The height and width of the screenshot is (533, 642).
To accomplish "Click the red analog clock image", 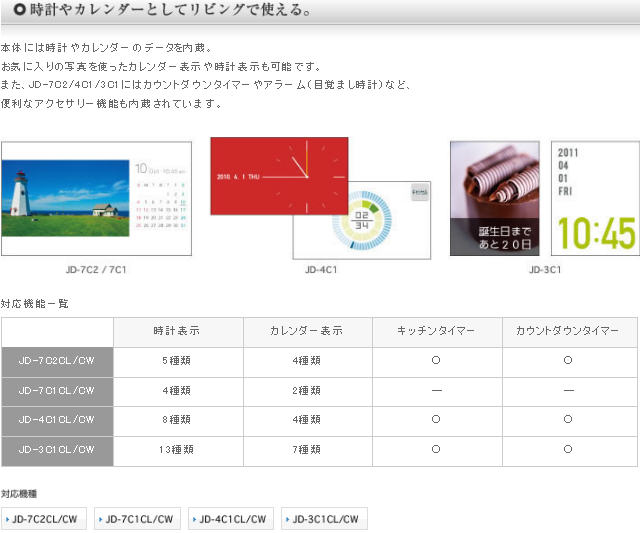I will click(x=279, y=175).
